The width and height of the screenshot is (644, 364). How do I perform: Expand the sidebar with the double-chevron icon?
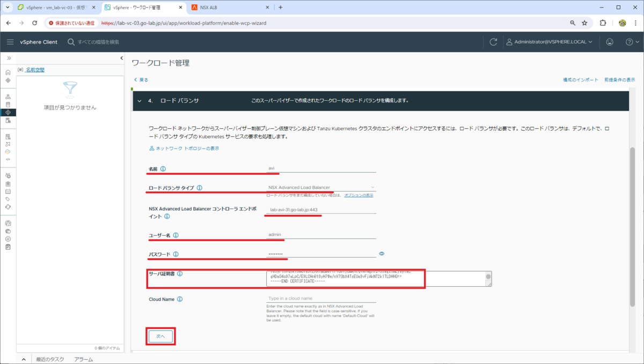point(9,58)
